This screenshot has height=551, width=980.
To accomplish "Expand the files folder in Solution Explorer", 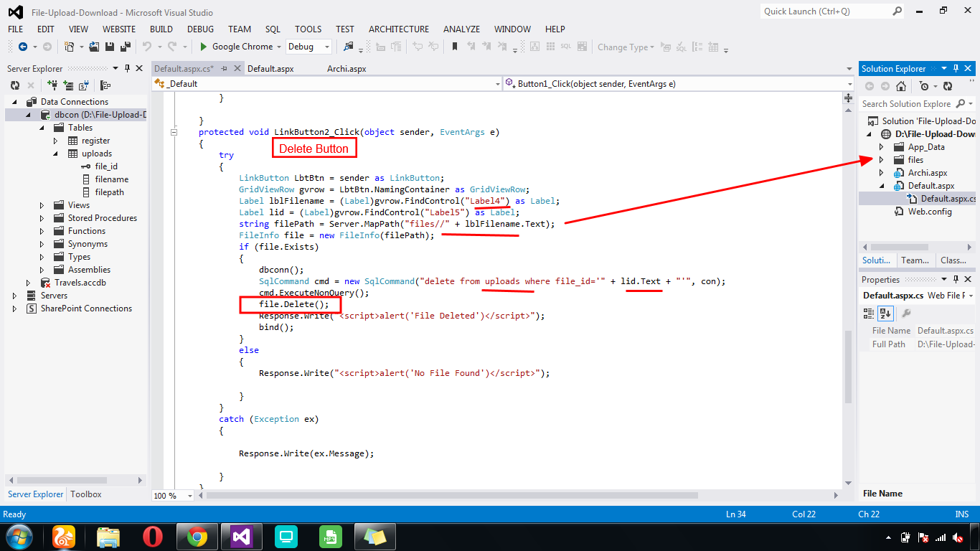I will (x=882, y=160).
